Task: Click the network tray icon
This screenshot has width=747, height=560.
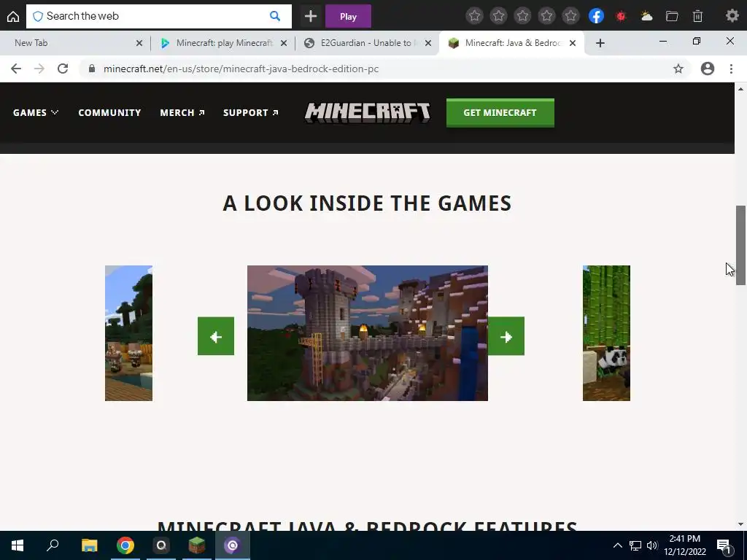Action: (635, 545)
